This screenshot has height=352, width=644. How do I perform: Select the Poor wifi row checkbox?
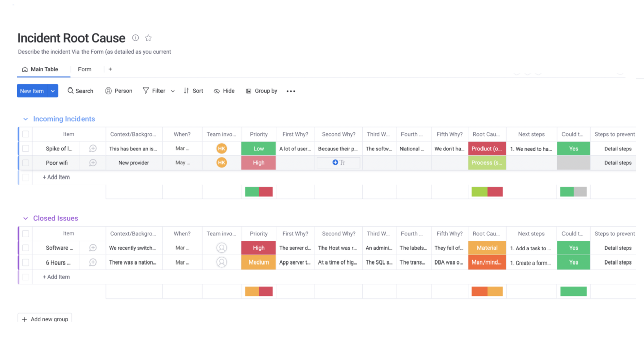click(26, 163)
